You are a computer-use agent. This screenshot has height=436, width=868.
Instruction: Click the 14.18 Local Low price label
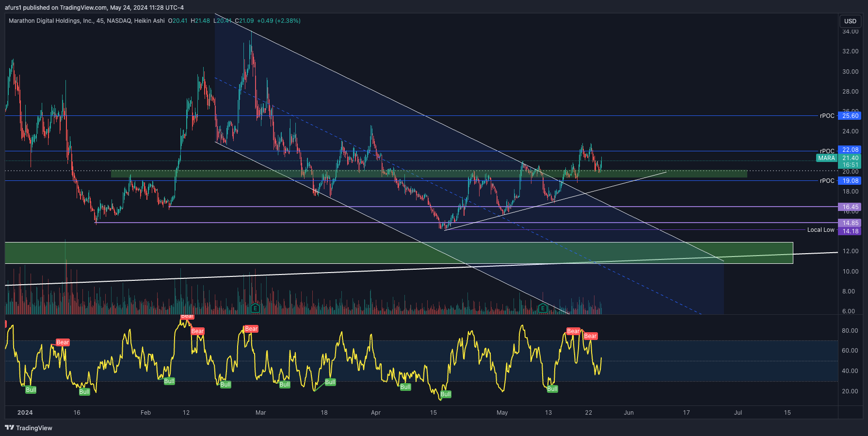850,231
